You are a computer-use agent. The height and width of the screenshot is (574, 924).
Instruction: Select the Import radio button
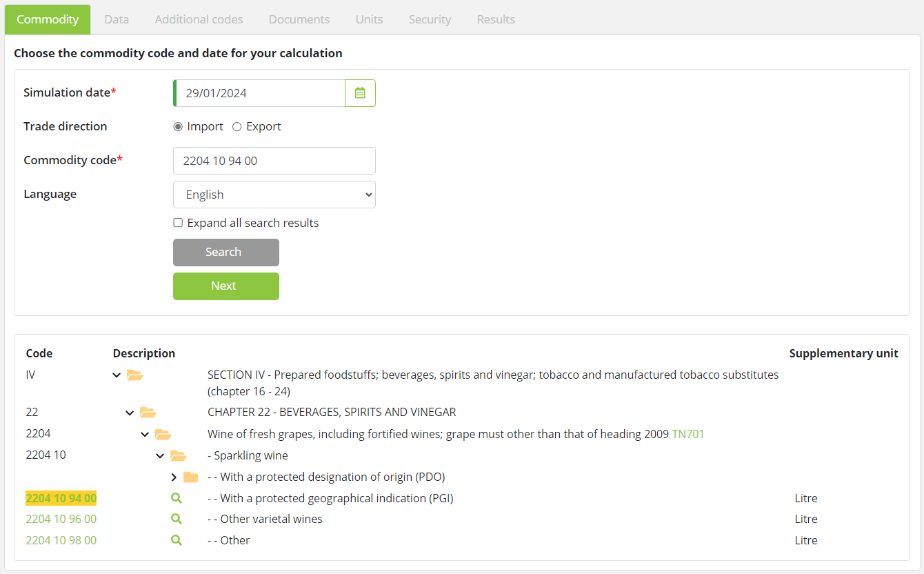[x=178, y=127]
